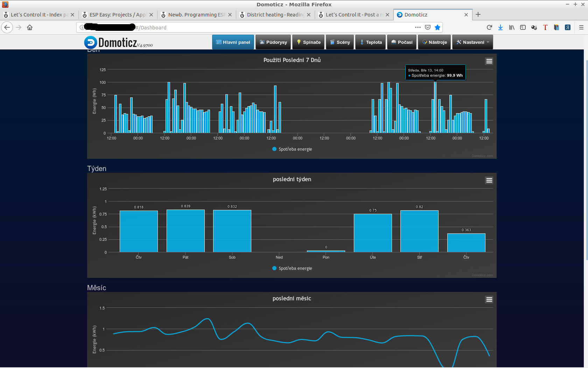Expand Nastavení settings dropdown

tap(472, 42)
